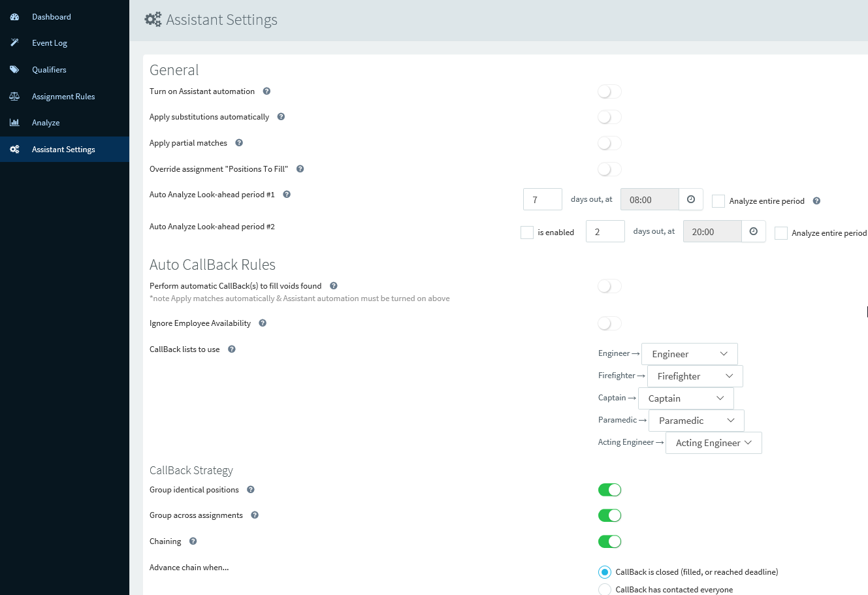Open Assignment Rules menu item
The height and width of the screenshot is (595, 868).
click(65, 97)
